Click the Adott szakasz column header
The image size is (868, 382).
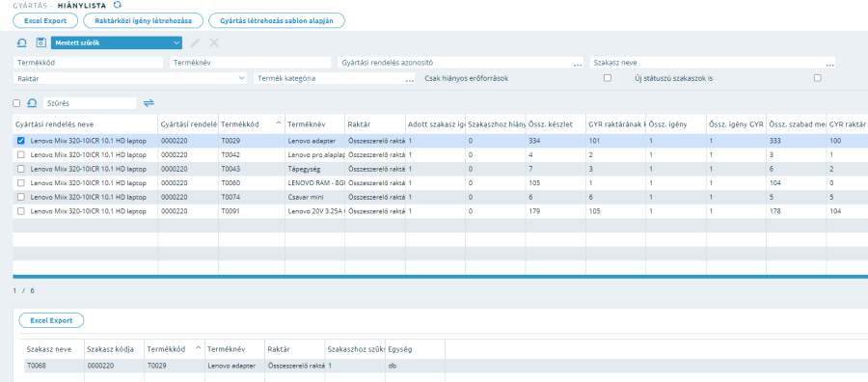coord(435,124)
